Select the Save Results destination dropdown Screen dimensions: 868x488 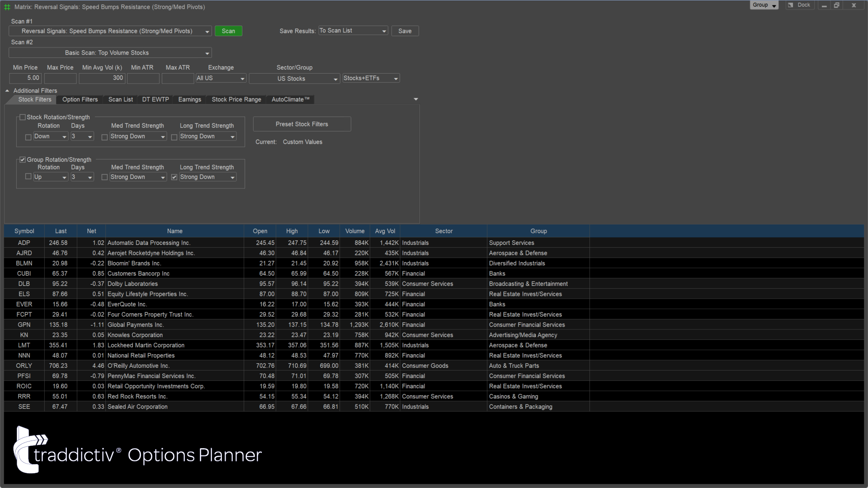pyautogui.click(x=352, y=31)
